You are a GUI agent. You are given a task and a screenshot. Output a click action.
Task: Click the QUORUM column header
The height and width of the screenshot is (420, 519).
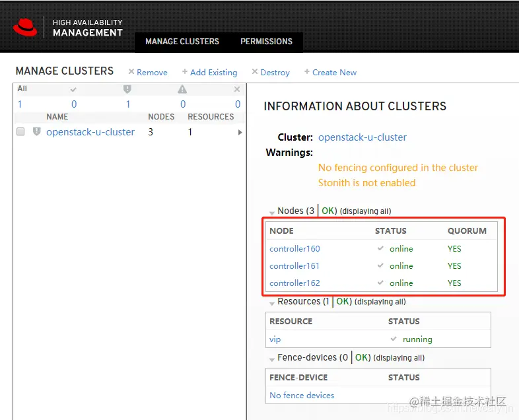click(467, 230)
